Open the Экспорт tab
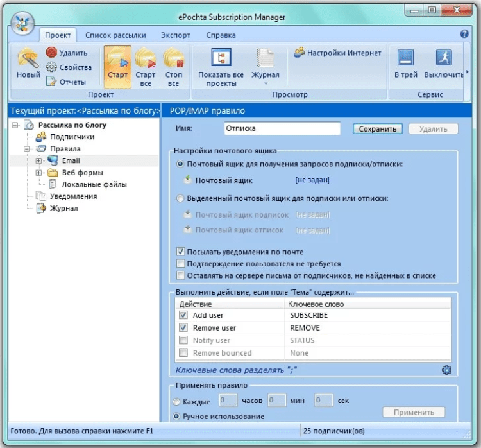481x448 pixels. (x=176, y=35)
